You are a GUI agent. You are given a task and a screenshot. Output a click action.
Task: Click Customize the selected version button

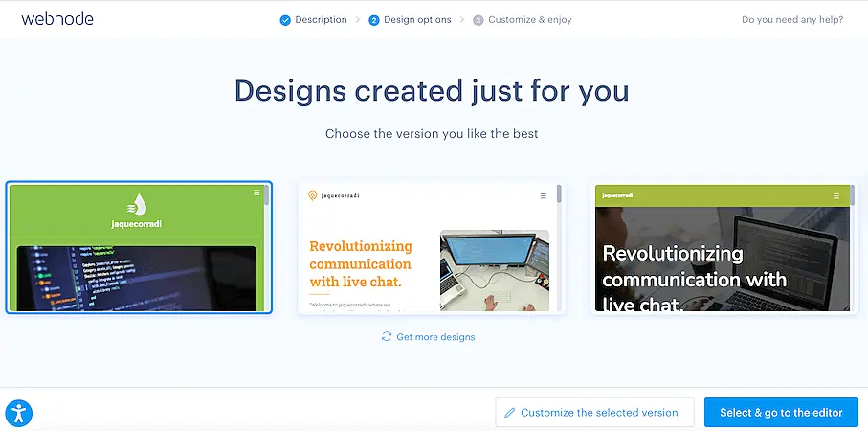pos(594,412)
